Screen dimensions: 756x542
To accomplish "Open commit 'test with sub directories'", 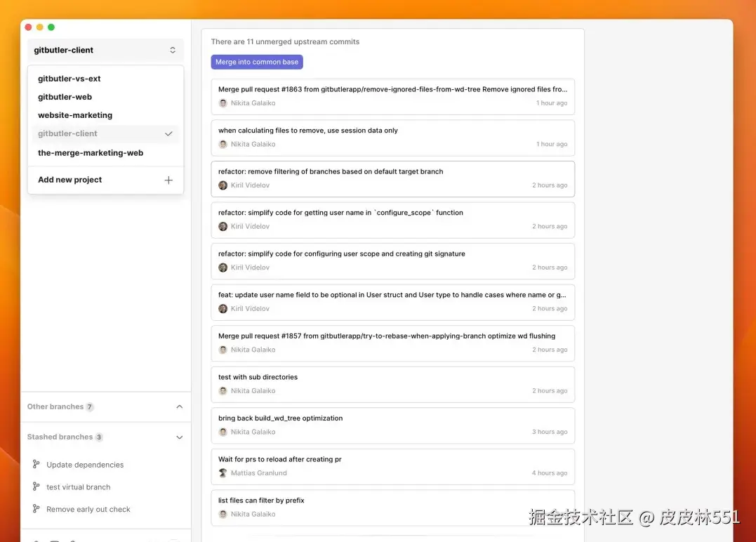I will click(392, 384).
